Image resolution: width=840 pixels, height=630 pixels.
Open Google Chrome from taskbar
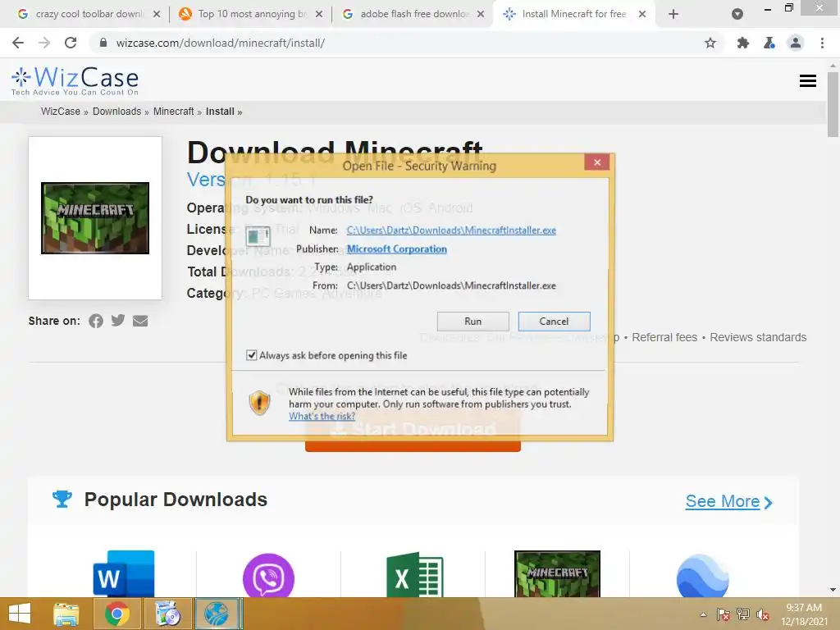[x=116, y=614]
